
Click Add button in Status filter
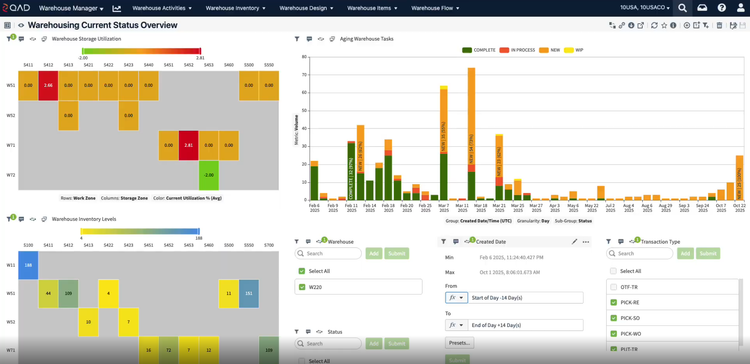374,343
